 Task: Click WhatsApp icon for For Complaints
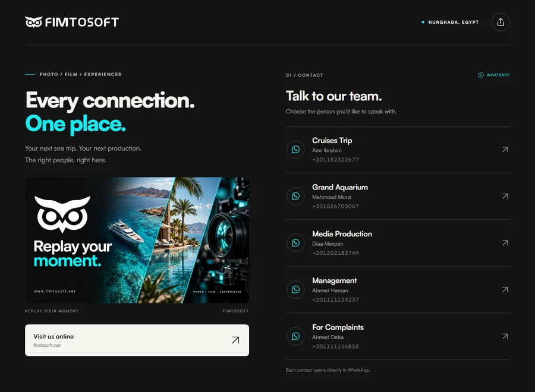pos(295,336)
